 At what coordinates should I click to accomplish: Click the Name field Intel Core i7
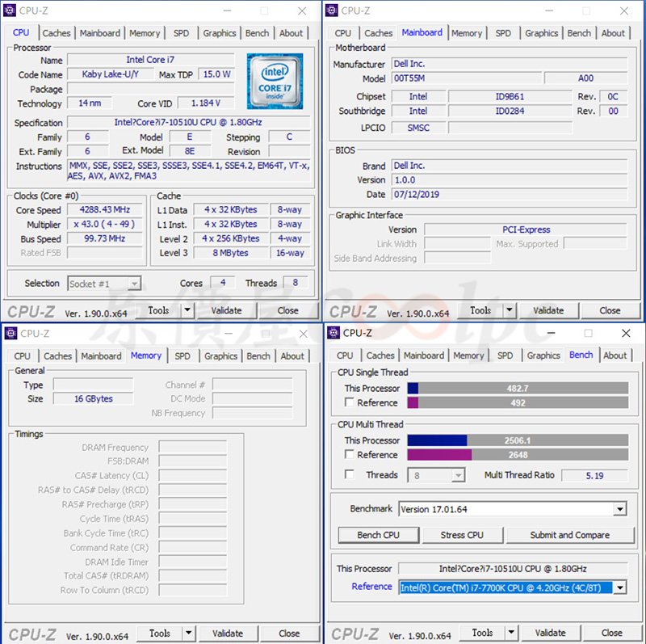[x=151, y=60]
